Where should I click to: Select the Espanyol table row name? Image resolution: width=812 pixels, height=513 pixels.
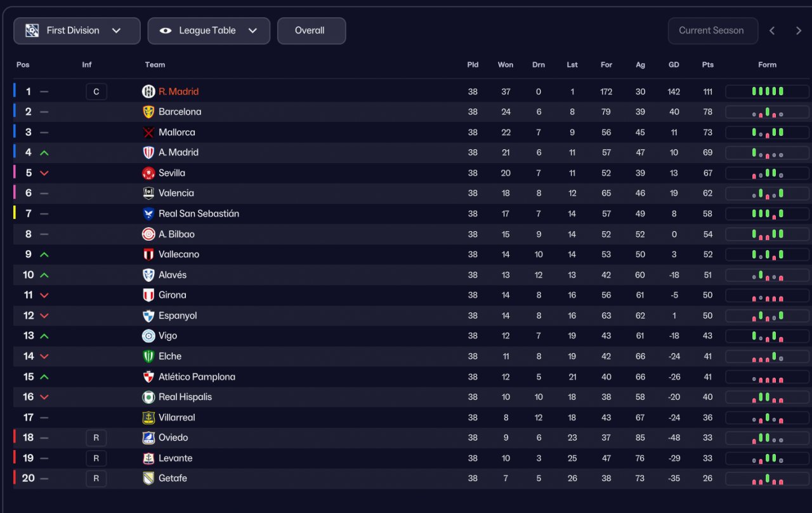[178, 316]
